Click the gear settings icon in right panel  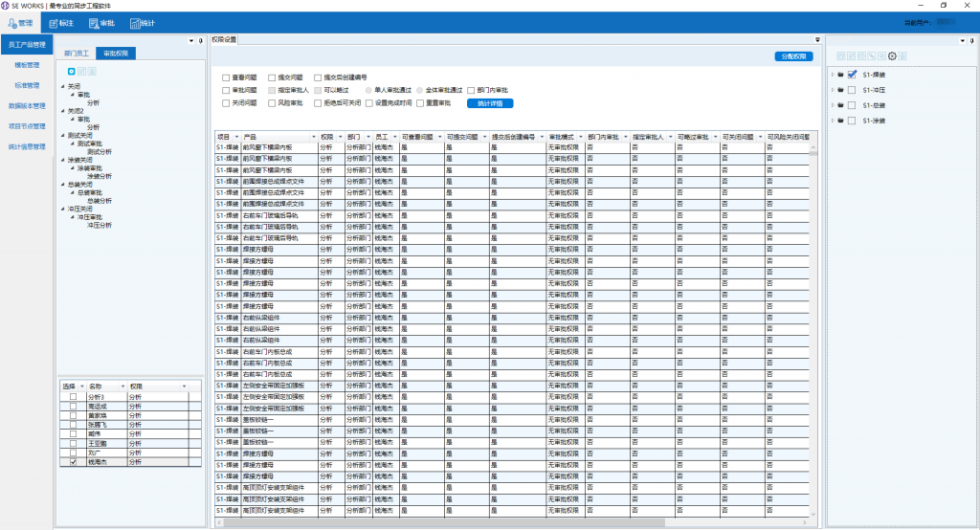(x=893, y=56)
